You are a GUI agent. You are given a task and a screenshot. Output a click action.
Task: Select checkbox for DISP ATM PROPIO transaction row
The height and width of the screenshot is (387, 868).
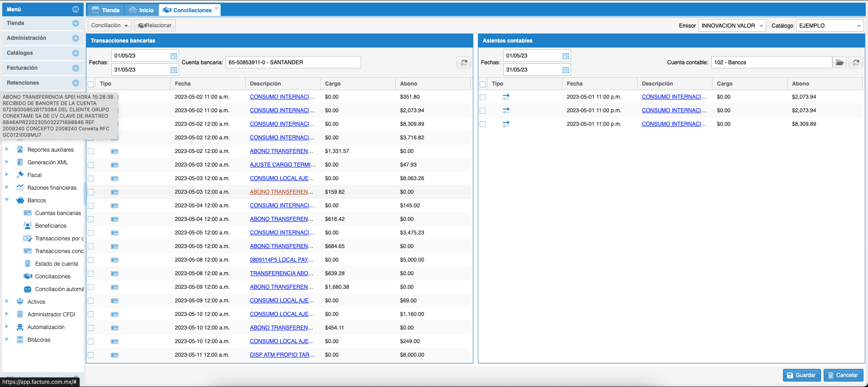[x=91, y=355]
